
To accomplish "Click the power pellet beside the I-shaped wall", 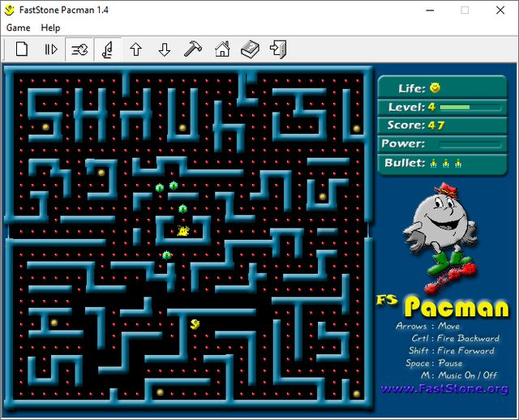I will click(54, 323).
